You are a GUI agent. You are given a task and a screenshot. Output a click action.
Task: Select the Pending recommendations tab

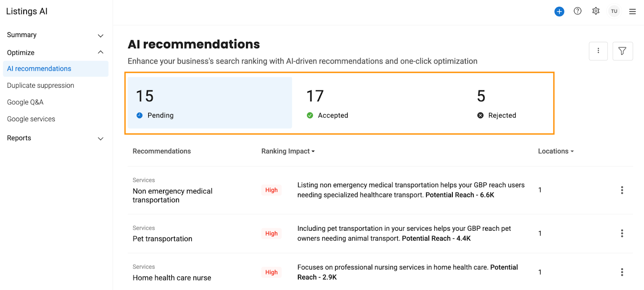pyautogui.click(x=210, y=103)
